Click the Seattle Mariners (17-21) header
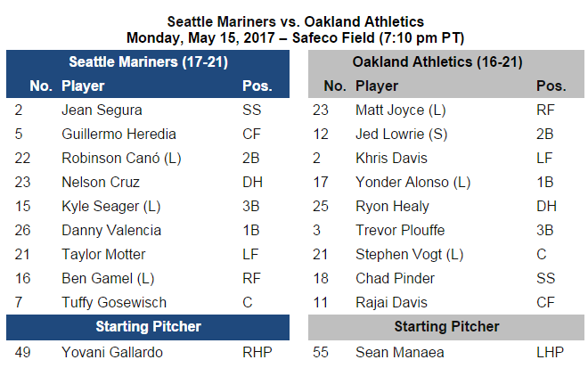The height and width of the screenshot is (368, 588). tap(147, 62)
